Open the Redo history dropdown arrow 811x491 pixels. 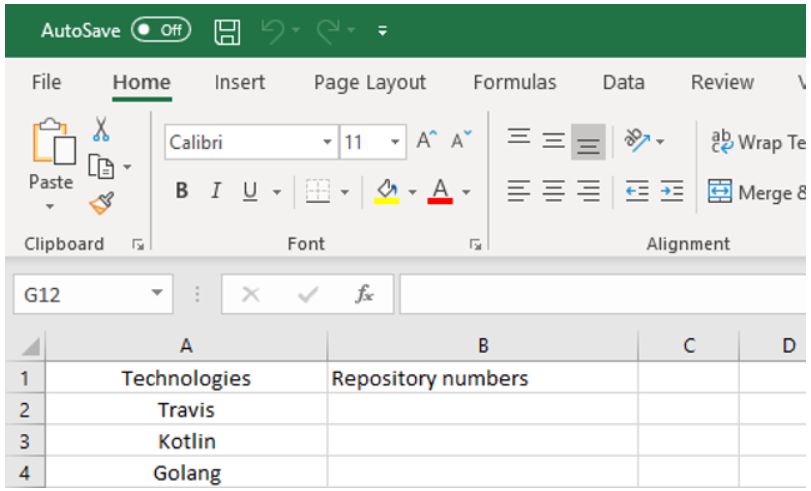[351, 31]
